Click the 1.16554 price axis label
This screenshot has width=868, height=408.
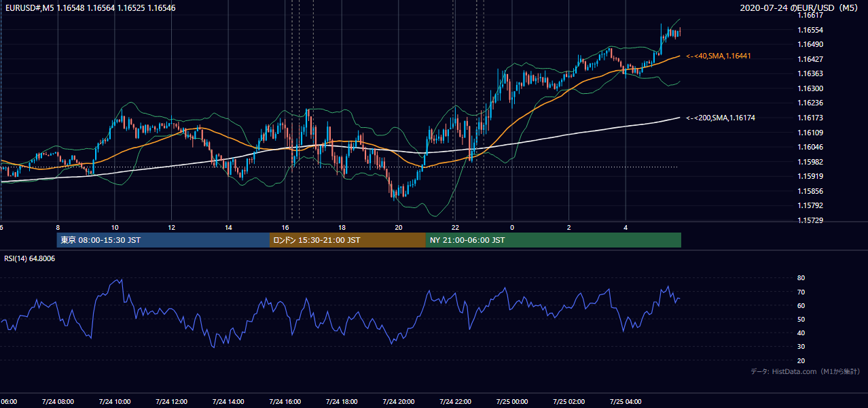point(810,30)
